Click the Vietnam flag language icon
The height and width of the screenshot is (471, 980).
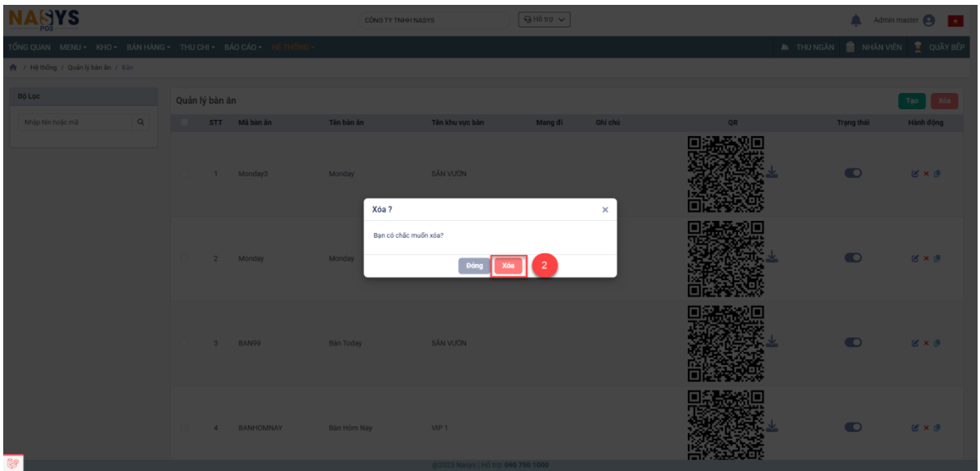coord(955,20)
